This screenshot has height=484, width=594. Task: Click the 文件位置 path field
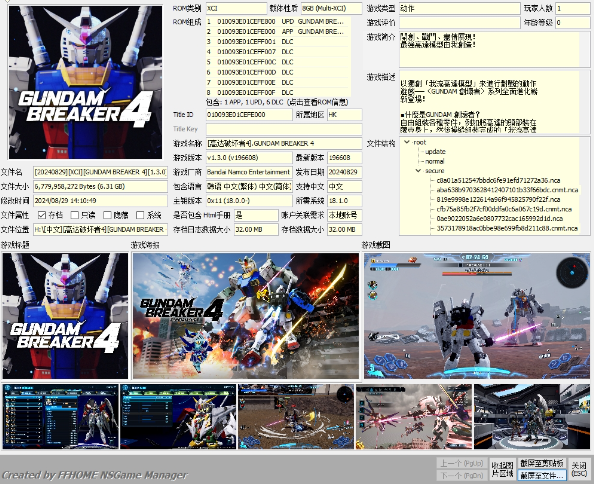pyautogui.click(x=100, y=230)
